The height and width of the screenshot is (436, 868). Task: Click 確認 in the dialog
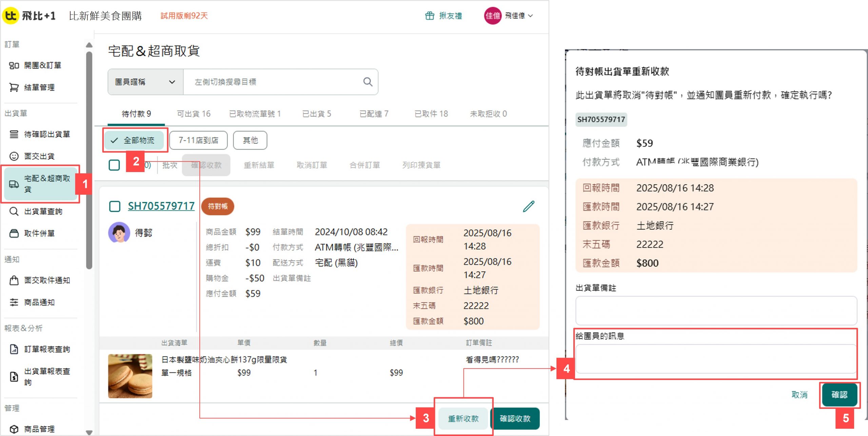[839, 395]
